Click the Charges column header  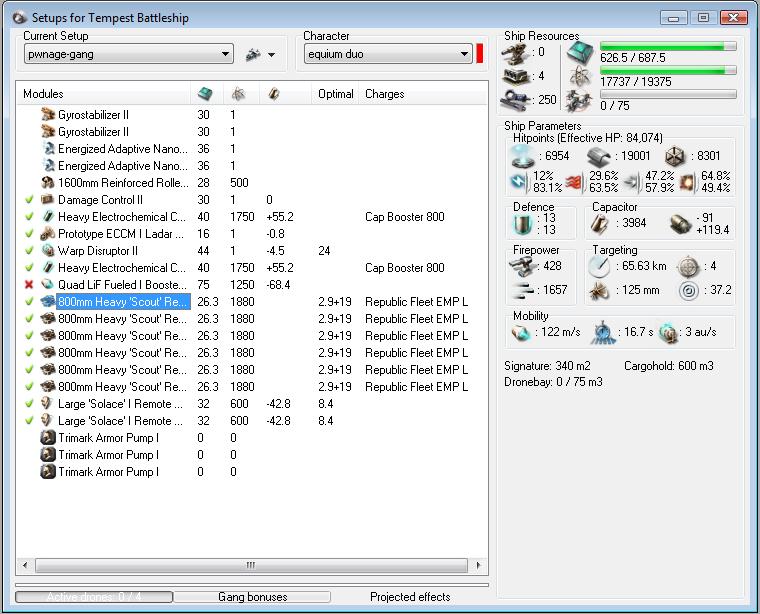pyautogui.click(x=384, y=94)
